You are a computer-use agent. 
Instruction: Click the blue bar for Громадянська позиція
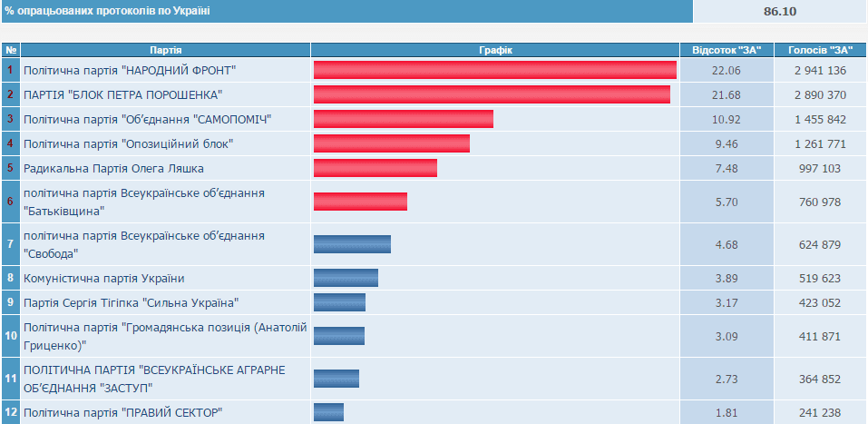(x=339, y=336)
